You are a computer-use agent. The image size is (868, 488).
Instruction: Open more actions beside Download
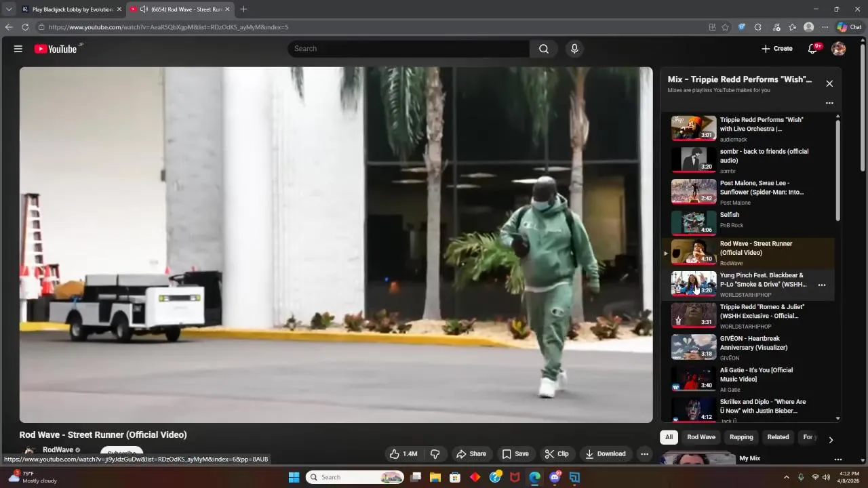[645, 454]
